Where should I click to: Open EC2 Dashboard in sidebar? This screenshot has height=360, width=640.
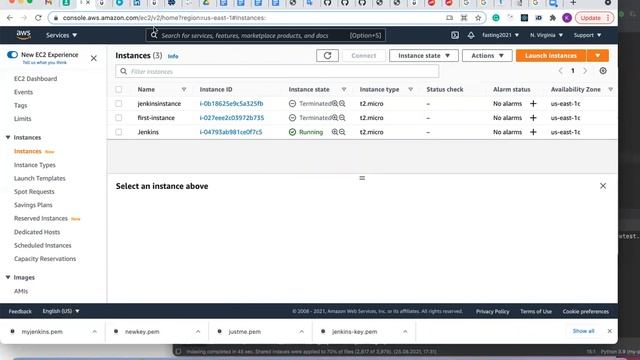(36, 79)
